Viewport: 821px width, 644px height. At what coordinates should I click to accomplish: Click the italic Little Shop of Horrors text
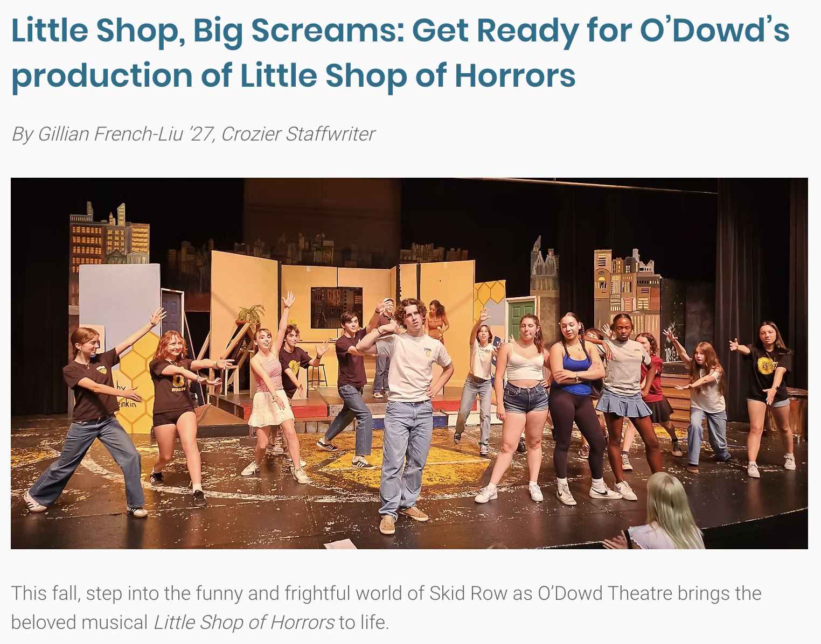(x=244, y=622)
